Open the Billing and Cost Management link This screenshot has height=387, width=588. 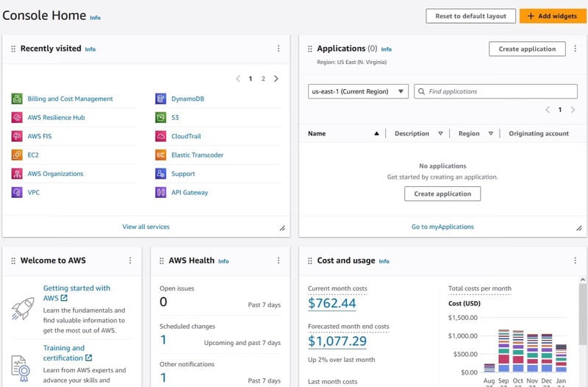pos(70,99)
